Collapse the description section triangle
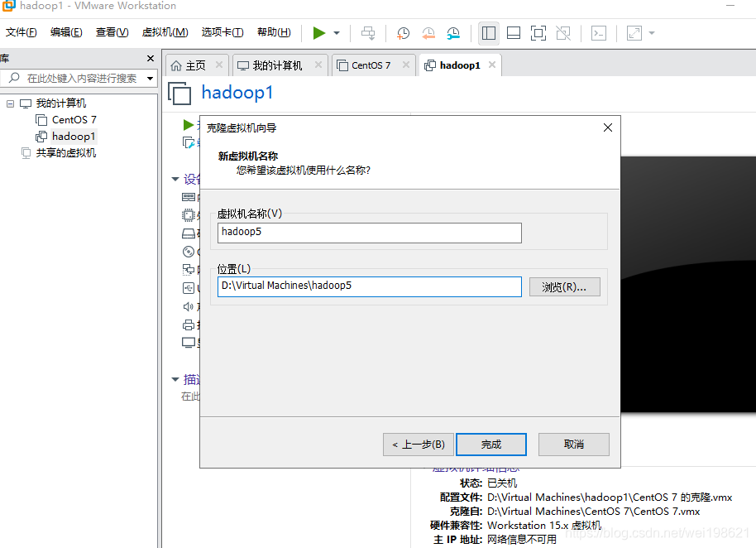The height and width of the screenshot is (548, 756). (175, 380)
